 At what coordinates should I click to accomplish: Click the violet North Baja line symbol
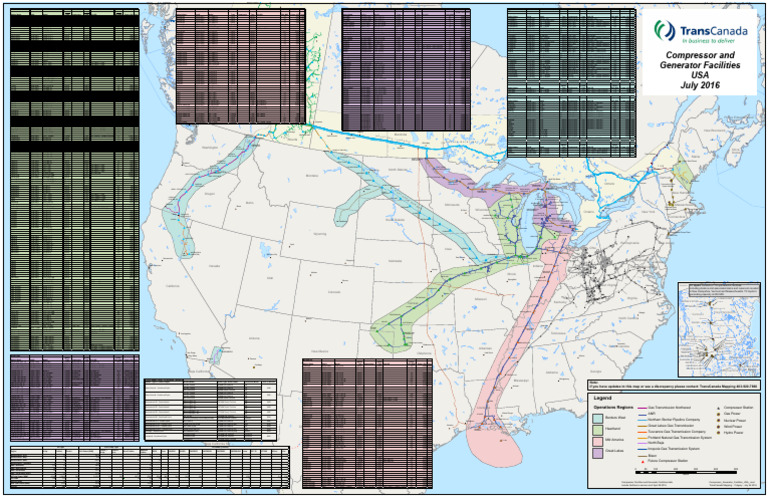tap(643, 443)
